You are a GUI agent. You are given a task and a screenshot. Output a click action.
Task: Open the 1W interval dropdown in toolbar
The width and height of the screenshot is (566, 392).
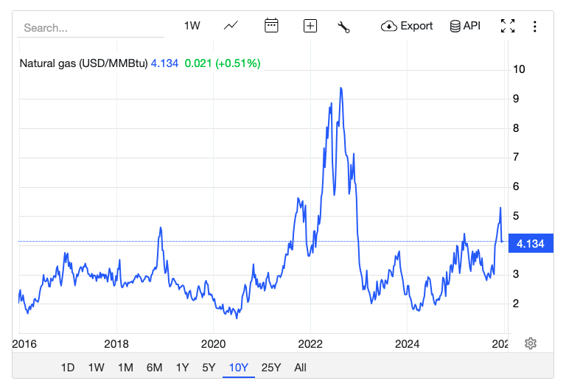coord(192,26)
